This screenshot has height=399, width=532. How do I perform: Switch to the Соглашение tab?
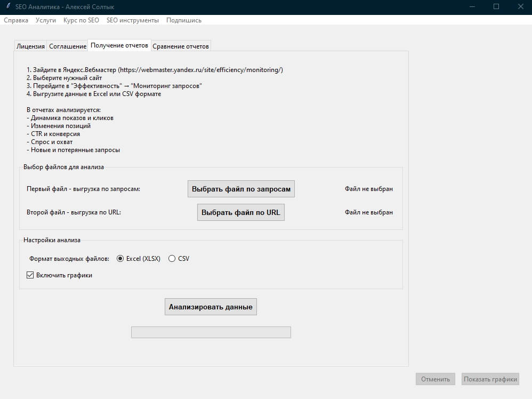point(68,46)
